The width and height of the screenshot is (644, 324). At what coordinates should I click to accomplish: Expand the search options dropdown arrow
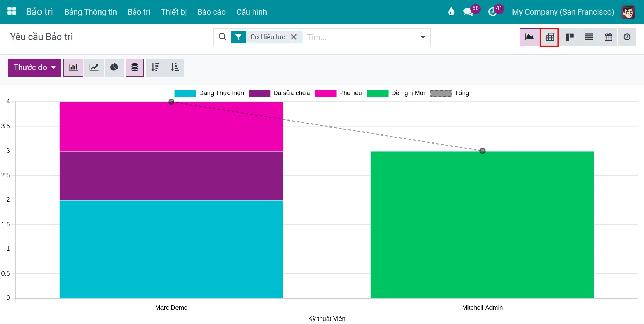pos(423,37)
